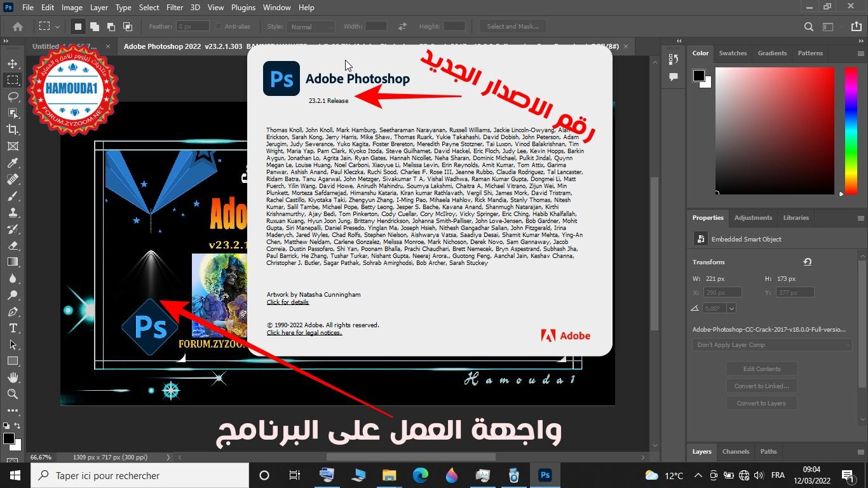This screenshot has width=868, height=488.
Task: Switch to the Adjustments tab
Action: [x=753, y=218]
